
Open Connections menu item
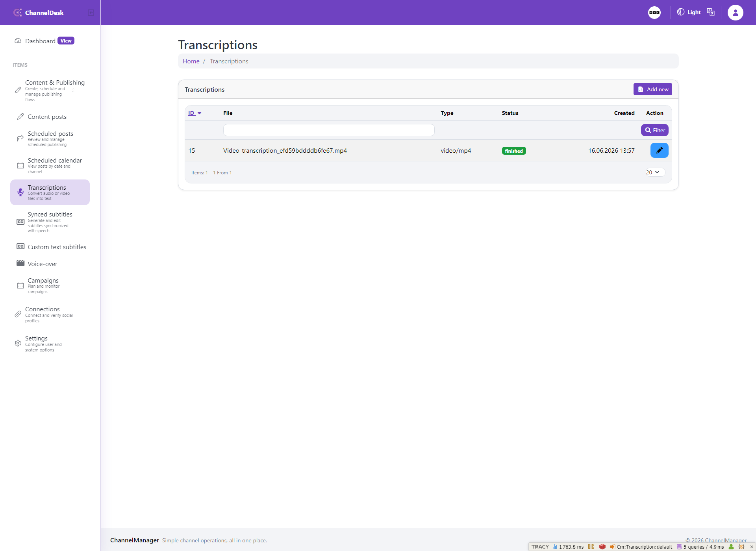(x=50, y=314)
